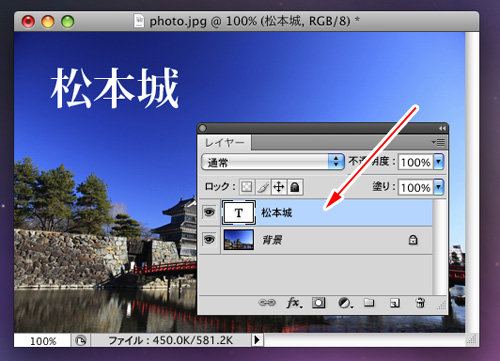Click the 松本城 layer name
The width and height of the screenshot is (500, 361).
tap(277, 213)
